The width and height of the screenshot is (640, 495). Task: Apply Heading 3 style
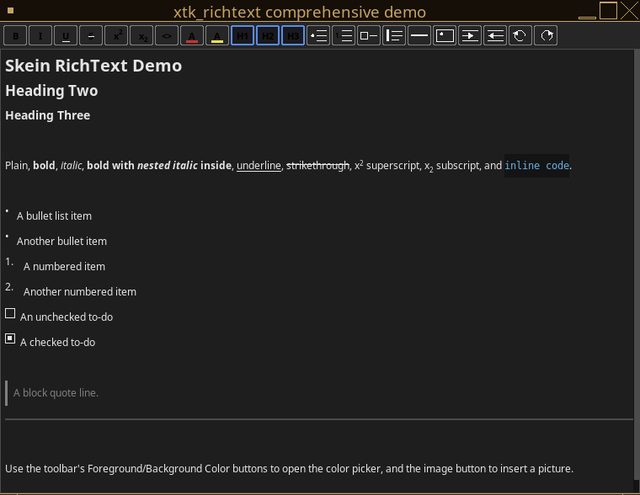click(293, 36)
